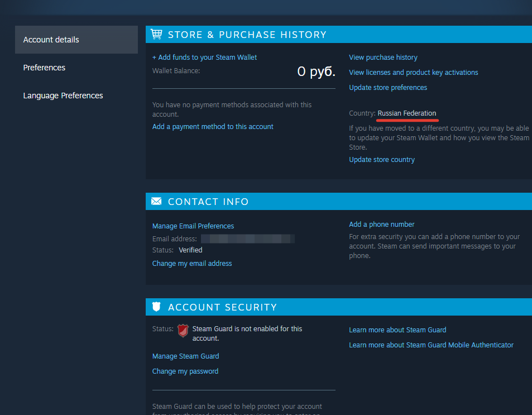Select the Update store country link
This screenshot has width=532, height=415.
pos(382,160)
